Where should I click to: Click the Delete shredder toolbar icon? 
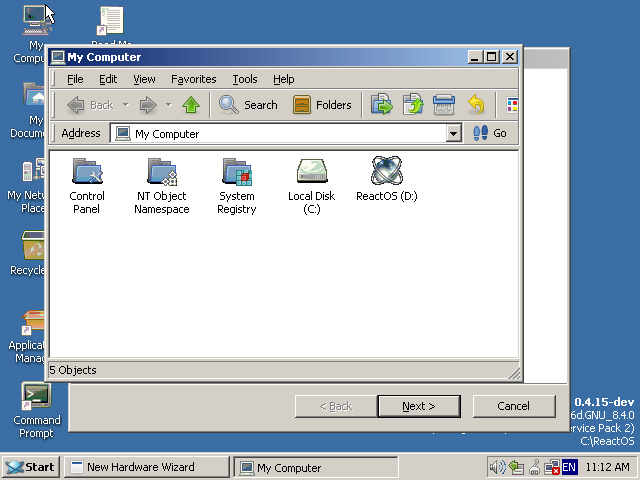pos(444,104)
